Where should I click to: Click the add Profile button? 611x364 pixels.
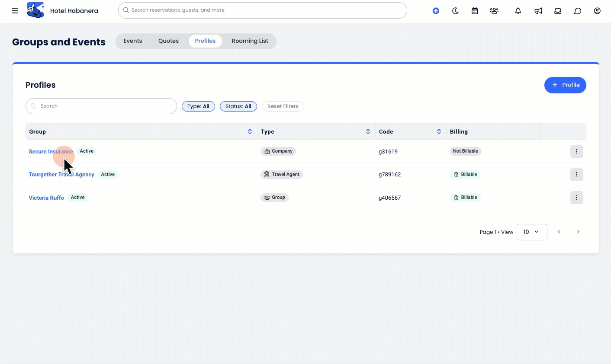pyautogui.click(x=565, y=85)
